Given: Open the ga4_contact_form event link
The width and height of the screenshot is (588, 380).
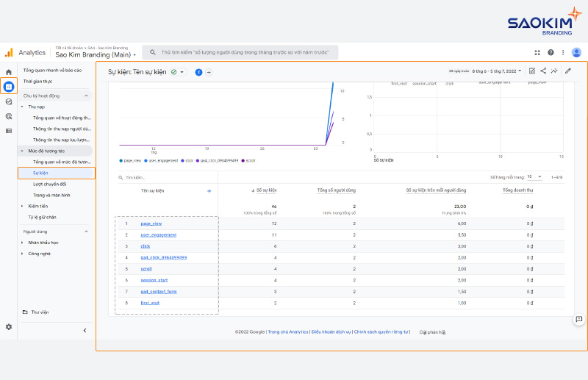Looking at the screenshot, I should coord(159,292).
